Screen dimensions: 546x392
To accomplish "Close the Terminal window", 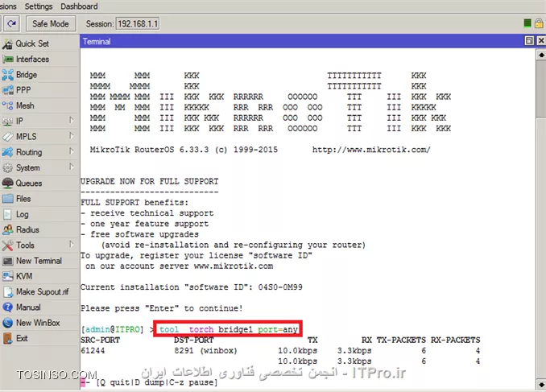I will click(541, 41).
